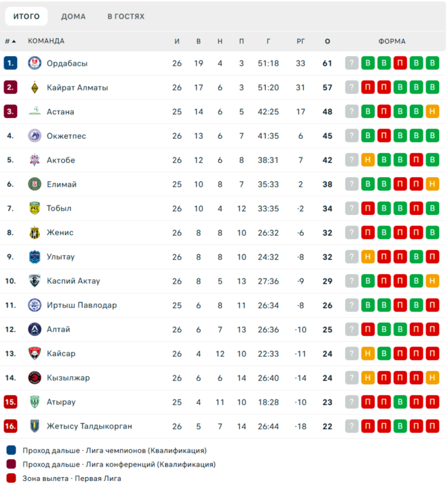Image resolution: width=448 pixels, height=489 pixels.
Task: Select the ИТОГО tab
Action: click(x=26, y=16)
